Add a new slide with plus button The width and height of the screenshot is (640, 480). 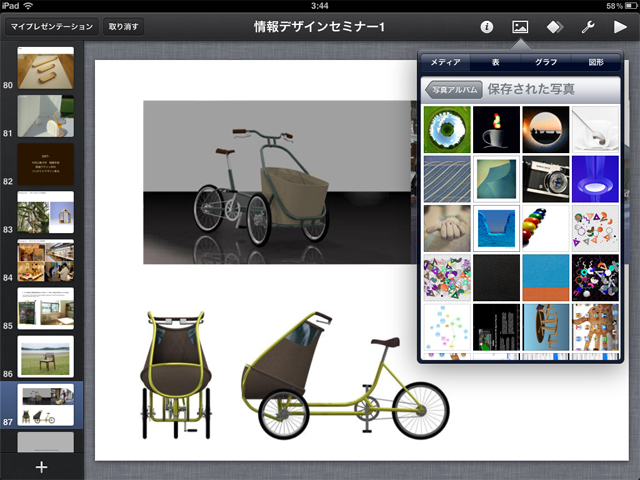[41, 467]
